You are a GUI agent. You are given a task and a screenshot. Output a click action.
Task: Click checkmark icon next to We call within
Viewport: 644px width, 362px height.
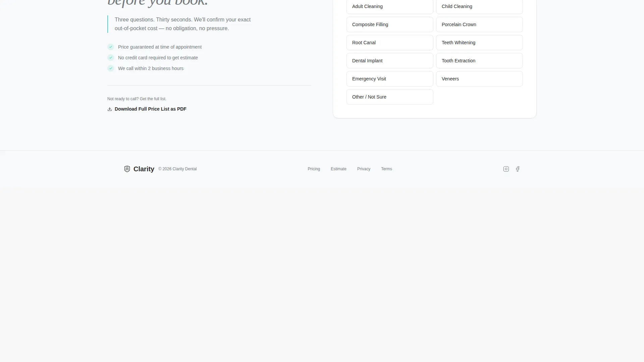point(111,68)
